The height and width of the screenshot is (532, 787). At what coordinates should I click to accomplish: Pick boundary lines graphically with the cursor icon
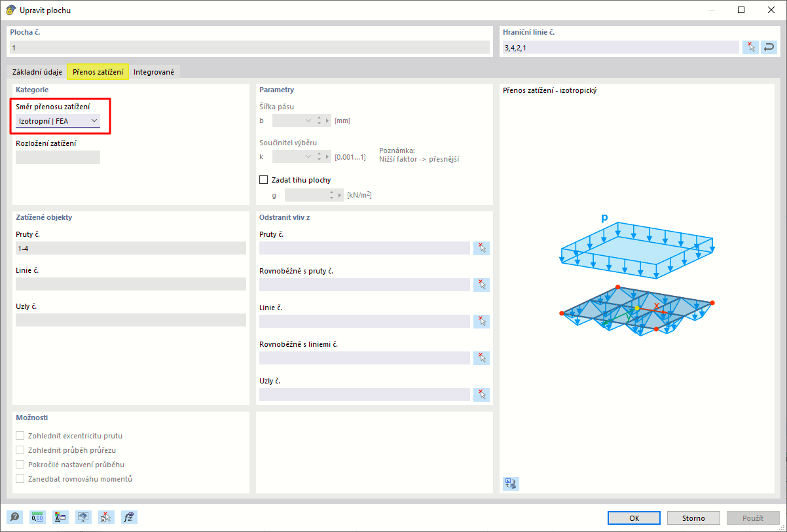click(750, 47)
